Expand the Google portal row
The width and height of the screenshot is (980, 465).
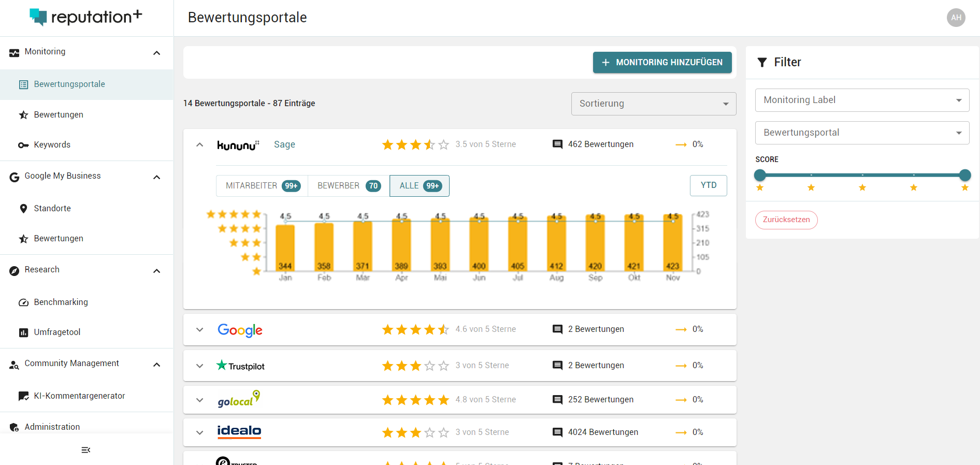[200, 330]
